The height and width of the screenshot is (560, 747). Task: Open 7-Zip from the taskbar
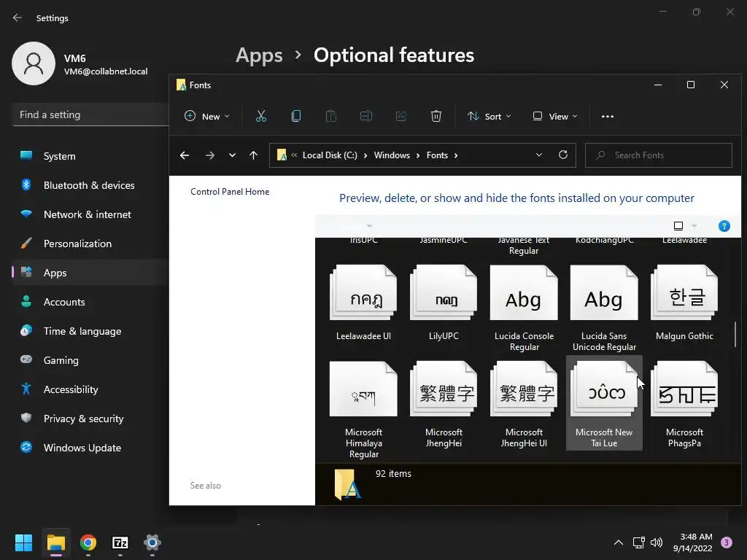pyautogui.click(x=120, y=542)
